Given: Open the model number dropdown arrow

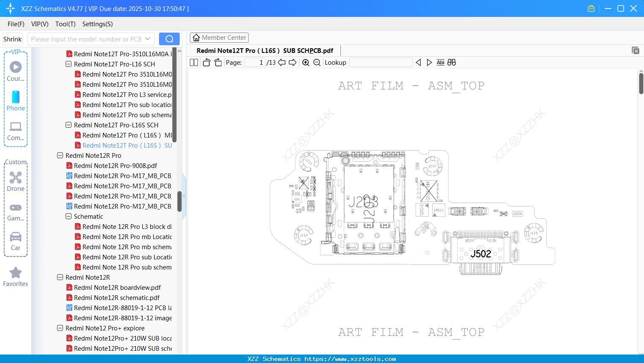Looking at the screenshot, I should pyautogui.click(x=148, y=39).
